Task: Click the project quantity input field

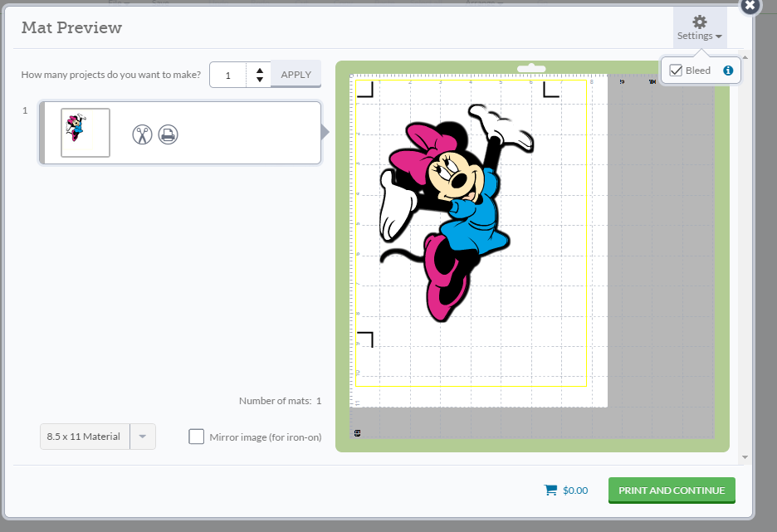Action: pos(228,75)
